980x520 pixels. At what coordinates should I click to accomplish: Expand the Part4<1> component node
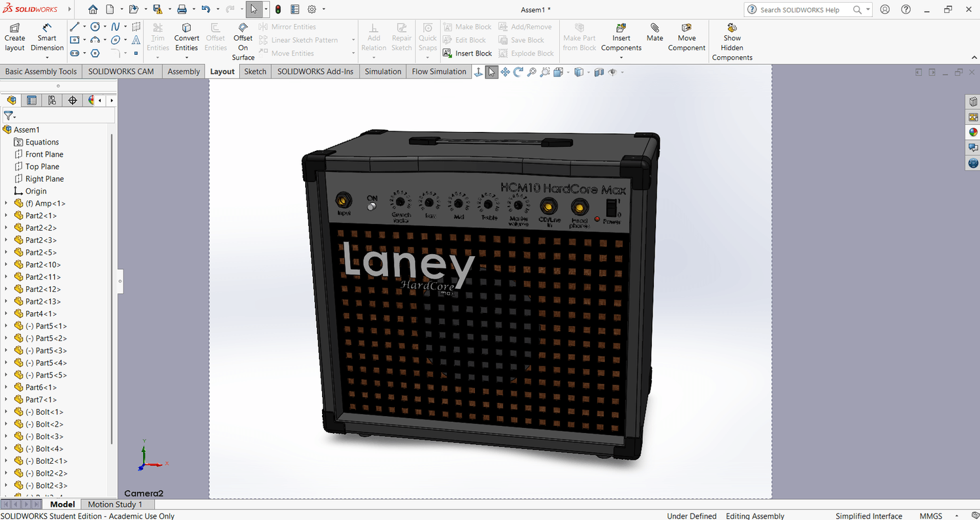click(x=7, y=314)
